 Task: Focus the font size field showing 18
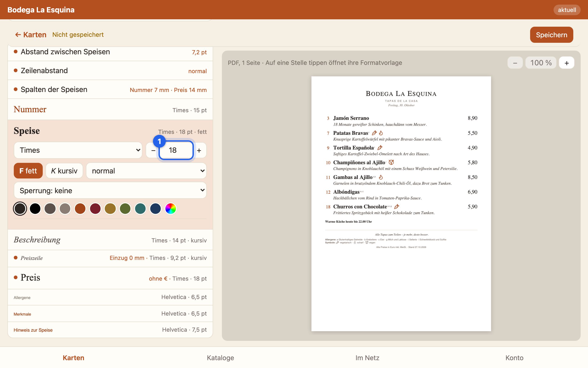[x=176, y=150]
